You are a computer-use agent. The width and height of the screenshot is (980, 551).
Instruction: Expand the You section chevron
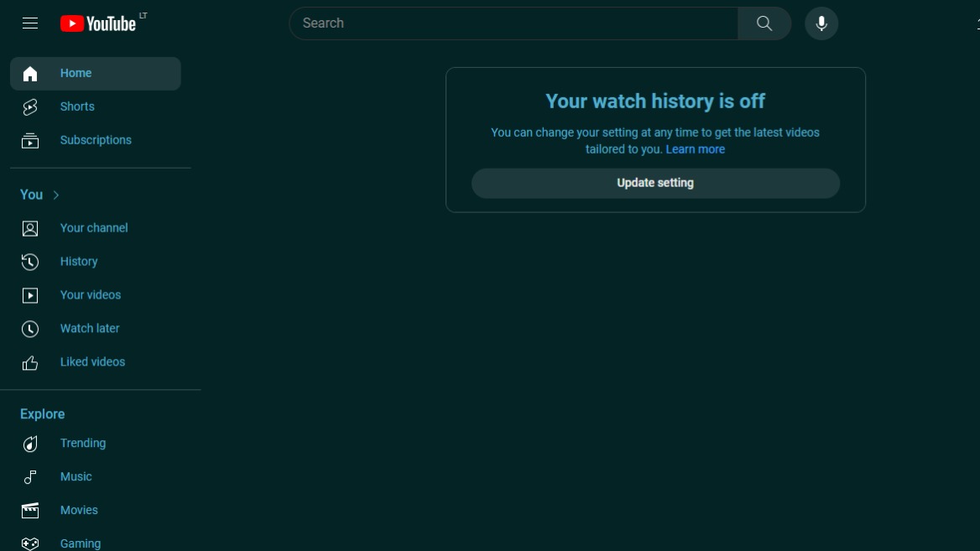tap(56, 195)
